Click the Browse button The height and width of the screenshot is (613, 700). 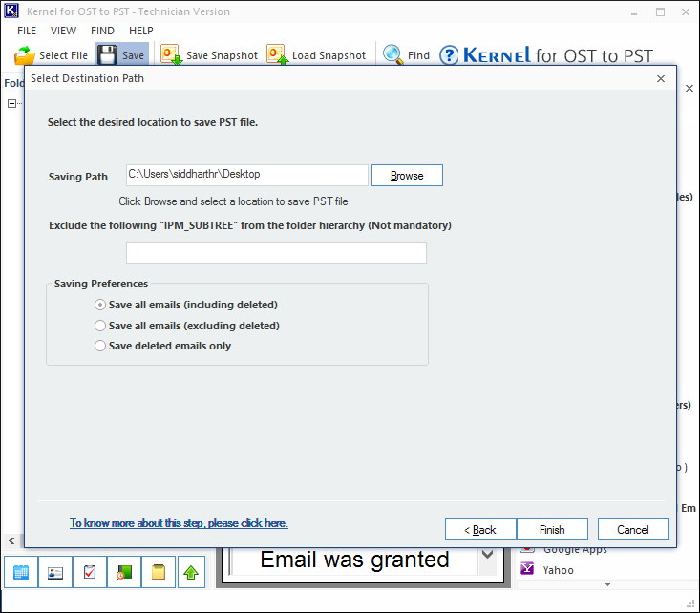pos(407,176)
